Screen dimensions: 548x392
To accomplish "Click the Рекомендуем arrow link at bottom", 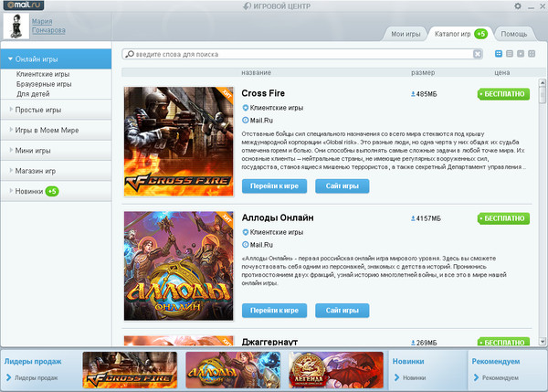I will click(x=496, y=377).
